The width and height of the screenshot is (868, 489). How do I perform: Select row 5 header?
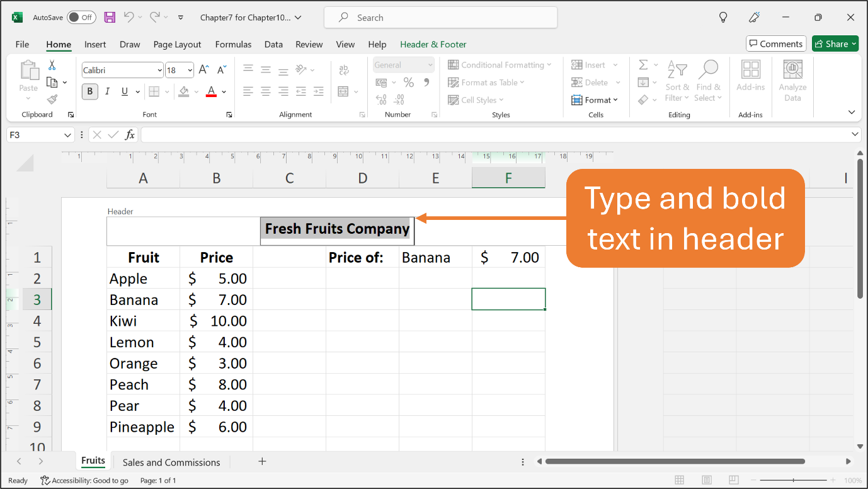pos(37,342)
